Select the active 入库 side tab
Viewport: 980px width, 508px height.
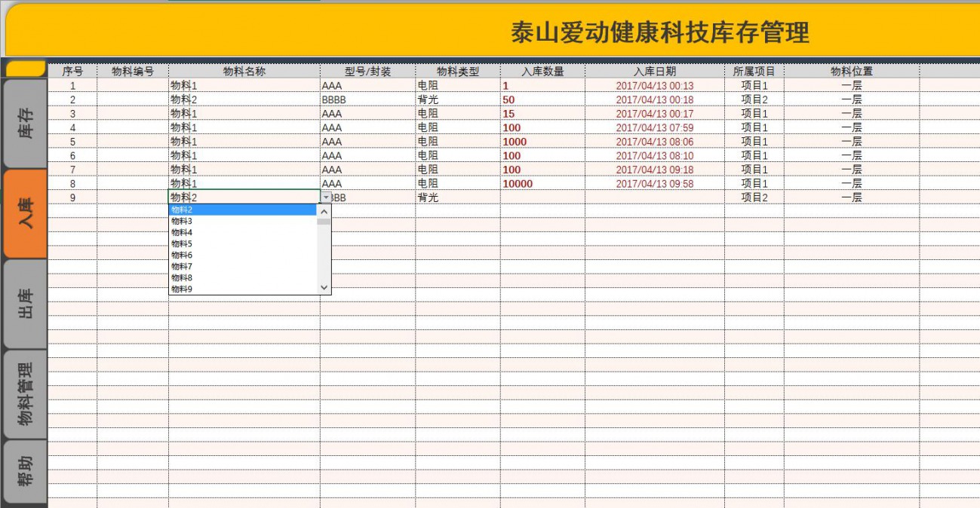[x=25, y=214]
